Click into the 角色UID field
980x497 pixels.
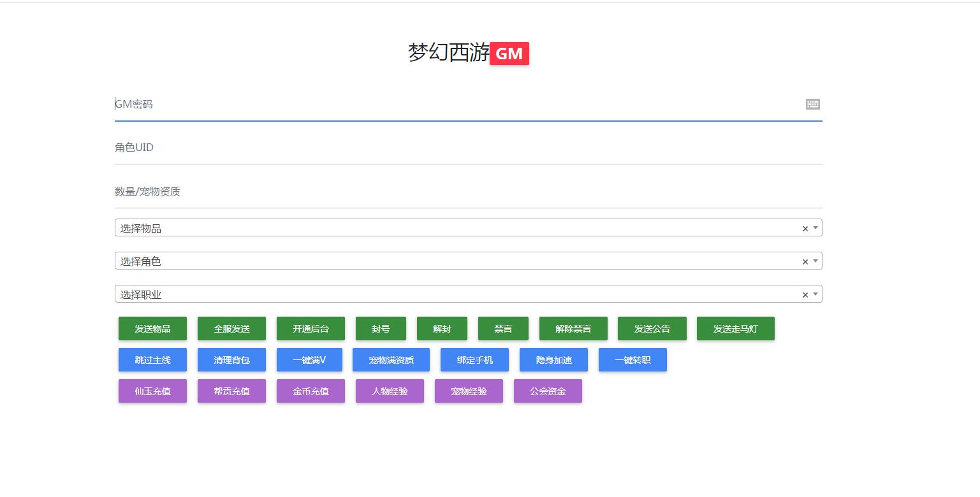[459, 148]
